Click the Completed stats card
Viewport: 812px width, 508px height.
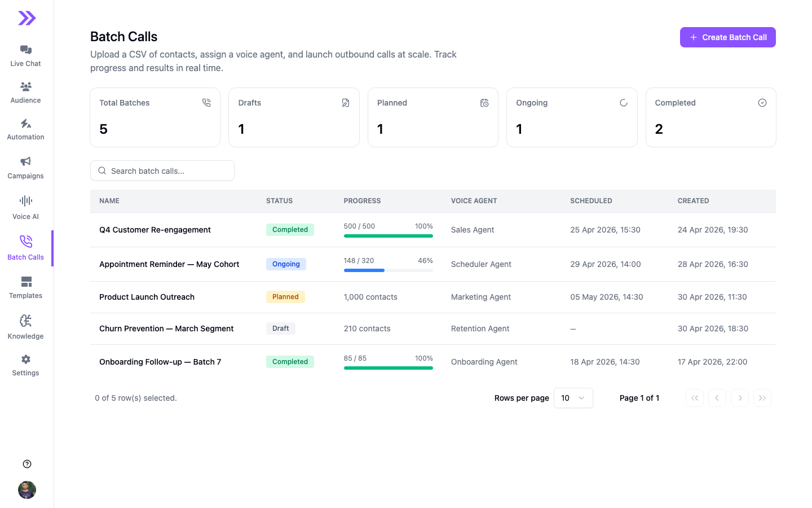711,117
